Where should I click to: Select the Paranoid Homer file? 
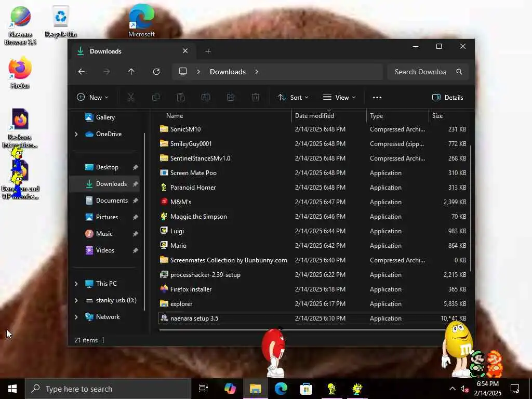(312, 188)
